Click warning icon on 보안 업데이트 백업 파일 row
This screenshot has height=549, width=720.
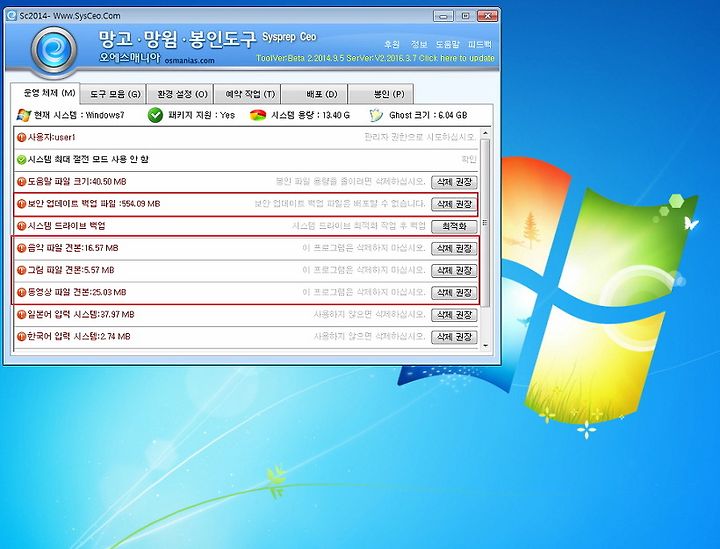tap(21, 204)
